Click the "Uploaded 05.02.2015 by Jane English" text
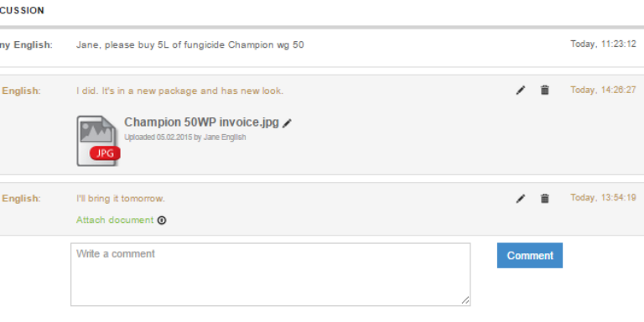The width and height of the screenshot is (644, 322). 185,138
